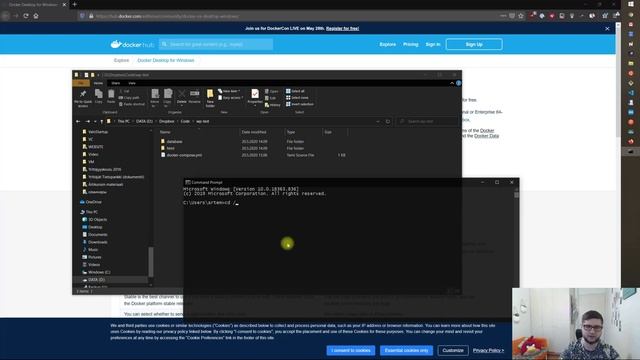This screenshot has width=640, height=360.
Task: Collapse the Explorer ribbon with chevron
Action: (452, 83)
